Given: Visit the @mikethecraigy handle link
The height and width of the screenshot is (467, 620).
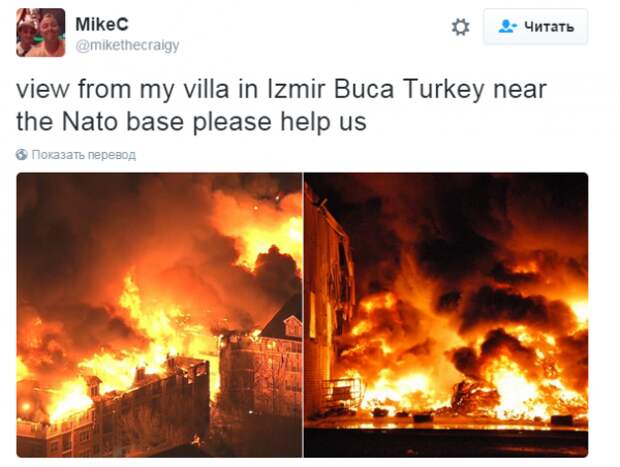Looking at the screenshot, I should click(x=127, y=45).
